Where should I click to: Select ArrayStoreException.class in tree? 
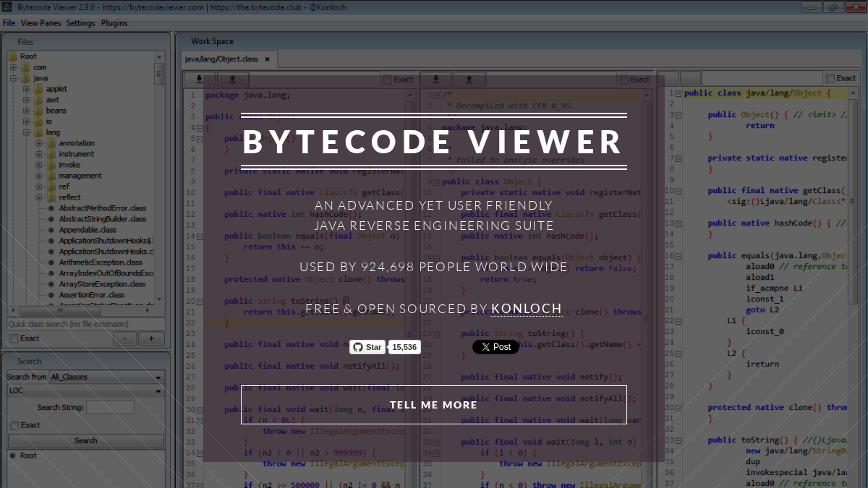(102, 284)
